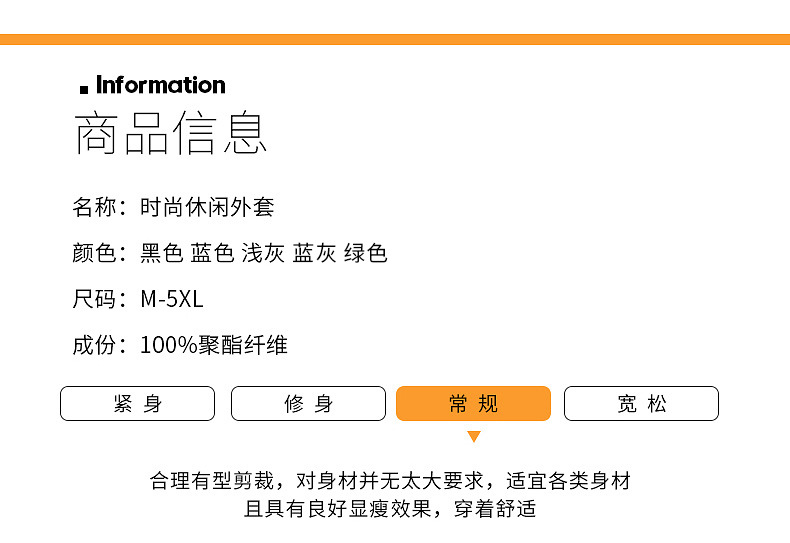
Task: Choose the 宽松 fit button
Action: (x=641, y=404)
